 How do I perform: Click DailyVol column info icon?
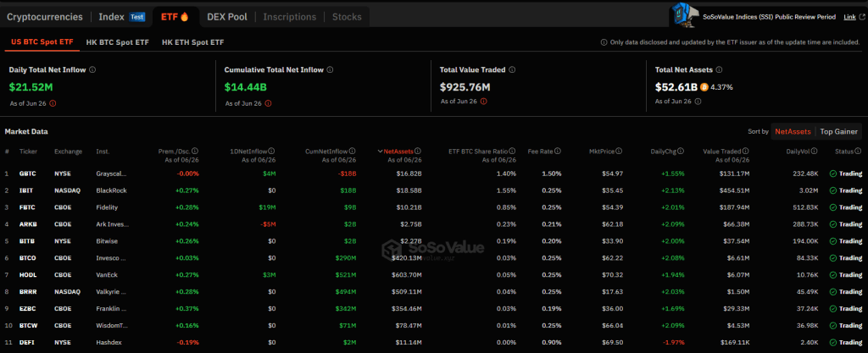coord(815,151)
